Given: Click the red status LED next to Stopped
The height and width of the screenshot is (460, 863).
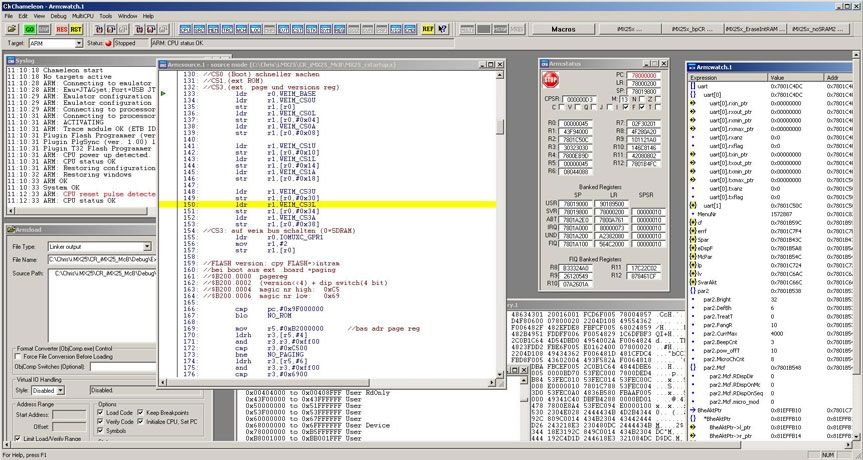Looking at the screenshot, I should (x=108, y=43).
